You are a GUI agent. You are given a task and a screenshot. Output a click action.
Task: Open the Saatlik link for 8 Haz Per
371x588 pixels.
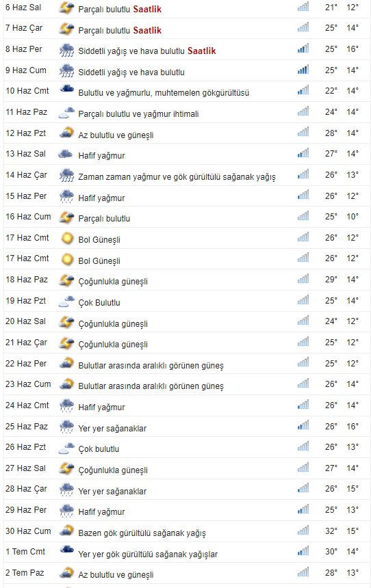[x=202, y=51]
